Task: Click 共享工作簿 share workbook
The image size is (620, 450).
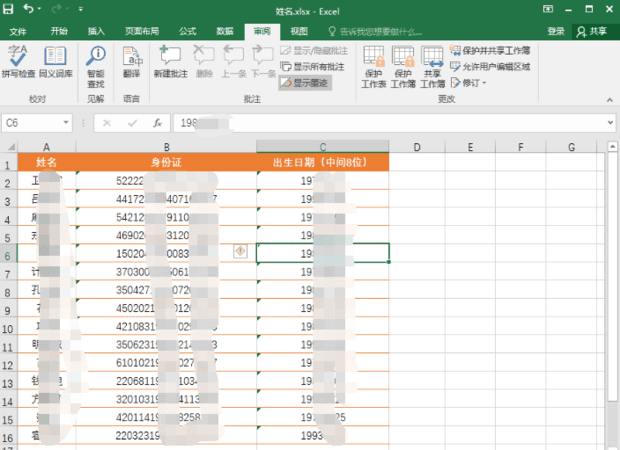Action: (x=432, y=66)
